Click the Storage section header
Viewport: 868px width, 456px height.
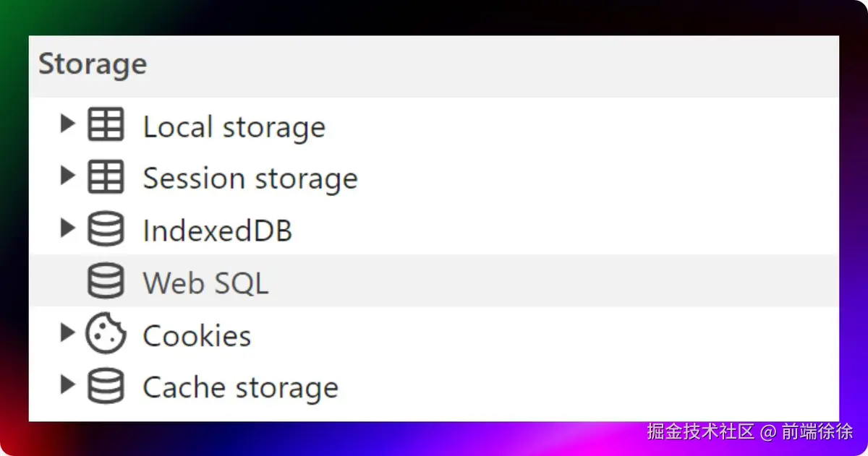coord(93,64)
